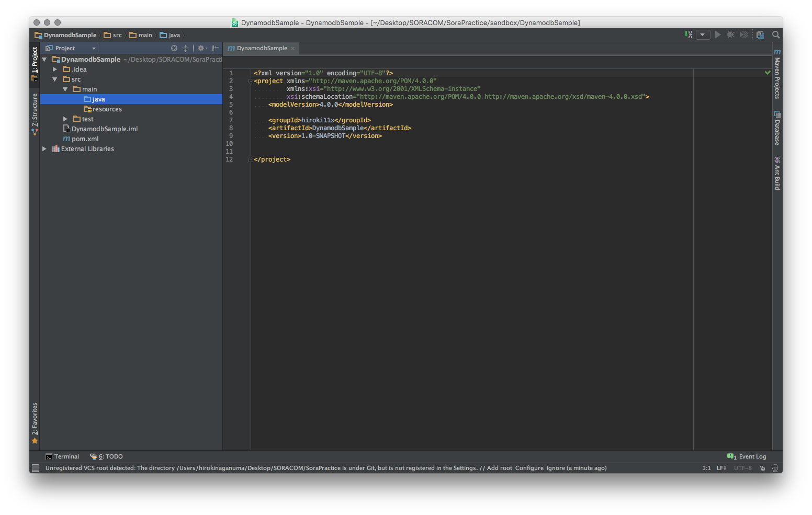Expand the External Libraries node
The height and width of the screenshot is (515, 812).
44,148
